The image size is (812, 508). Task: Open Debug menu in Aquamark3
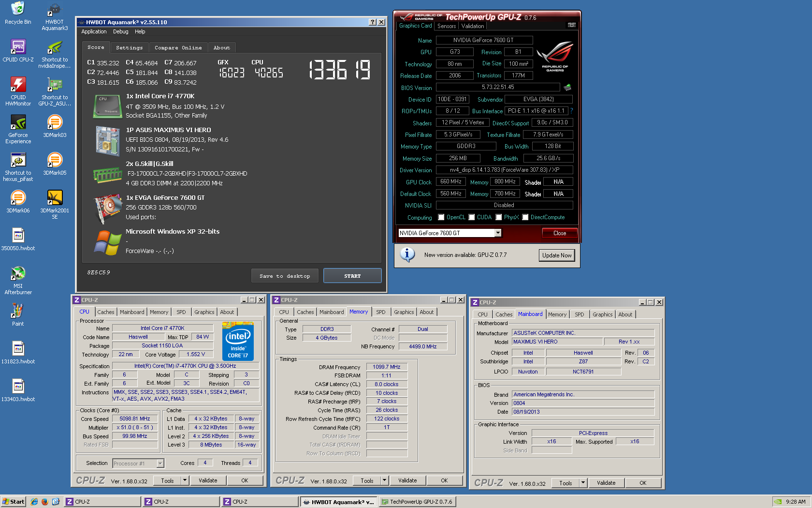click(x=121, y=31)
